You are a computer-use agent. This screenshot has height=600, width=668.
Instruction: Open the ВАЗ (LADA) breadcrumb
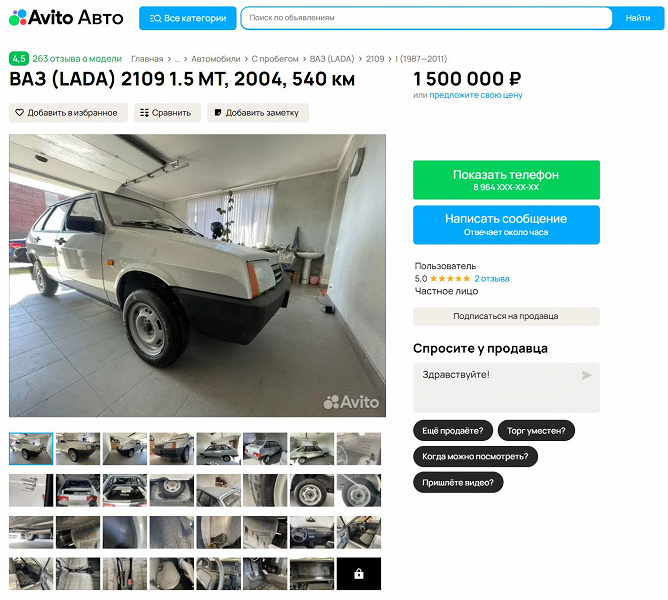pyautogui.click(x=332, y=59)
